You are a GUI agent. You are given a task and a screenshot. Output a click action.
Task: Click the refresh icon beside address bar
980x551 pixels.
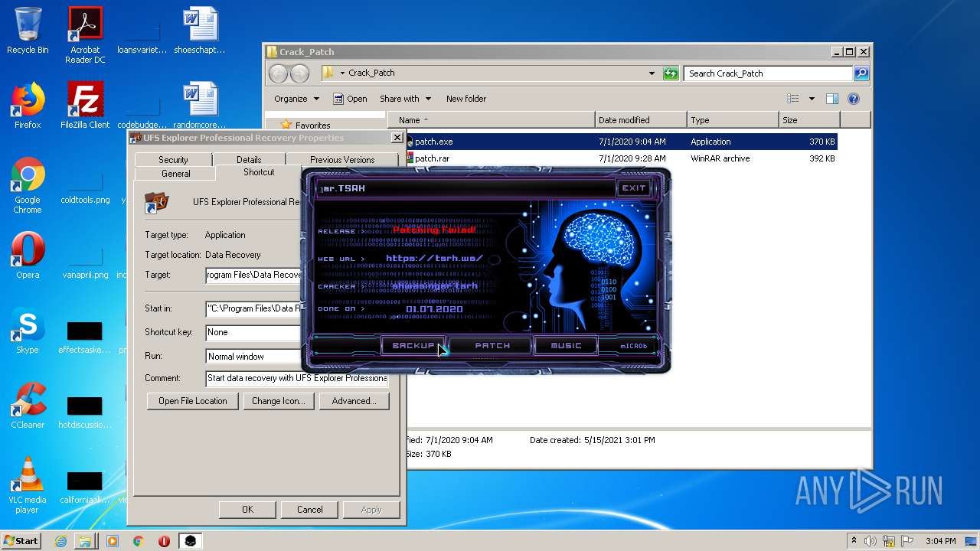pos(671,73)
